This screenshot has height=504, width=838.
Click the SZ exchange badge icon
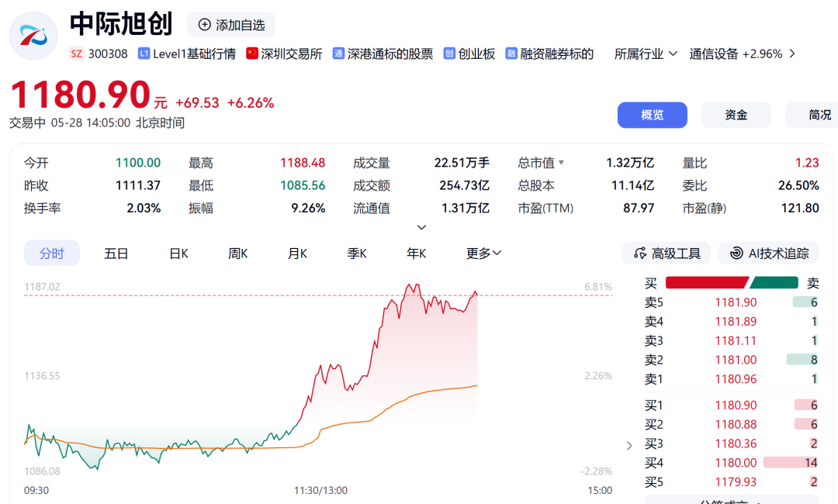tap(76, 54)
